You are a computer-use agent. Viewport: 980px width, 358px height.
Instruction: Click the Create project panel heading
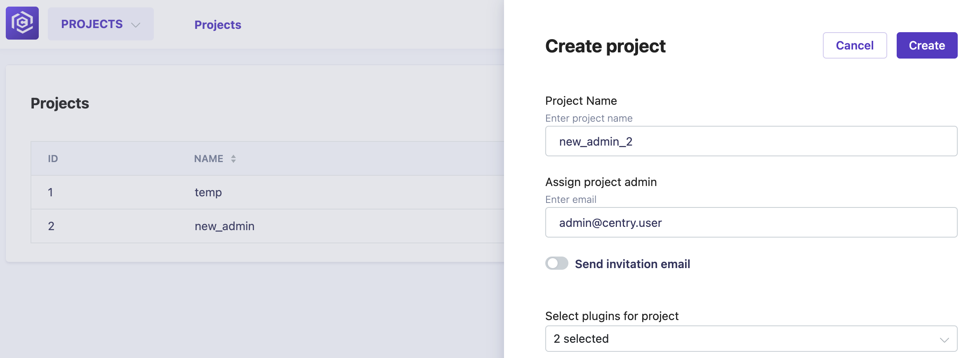[605, 46]
